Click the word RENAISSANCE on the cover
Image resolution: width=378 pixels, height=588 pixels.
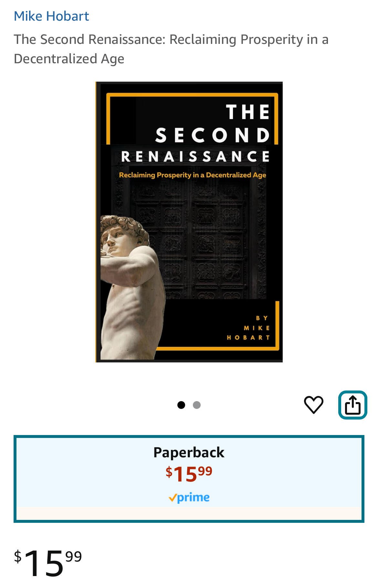click(x=195, y=156)
